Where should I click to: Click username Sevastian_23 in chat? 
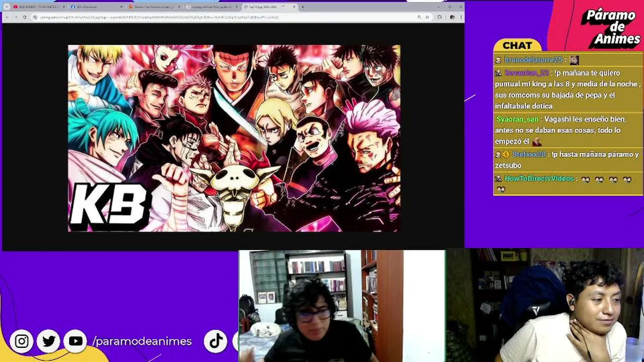527,73
